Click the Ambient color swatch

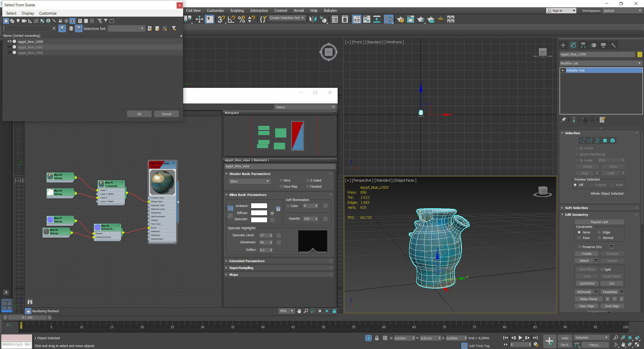[259, 206]
